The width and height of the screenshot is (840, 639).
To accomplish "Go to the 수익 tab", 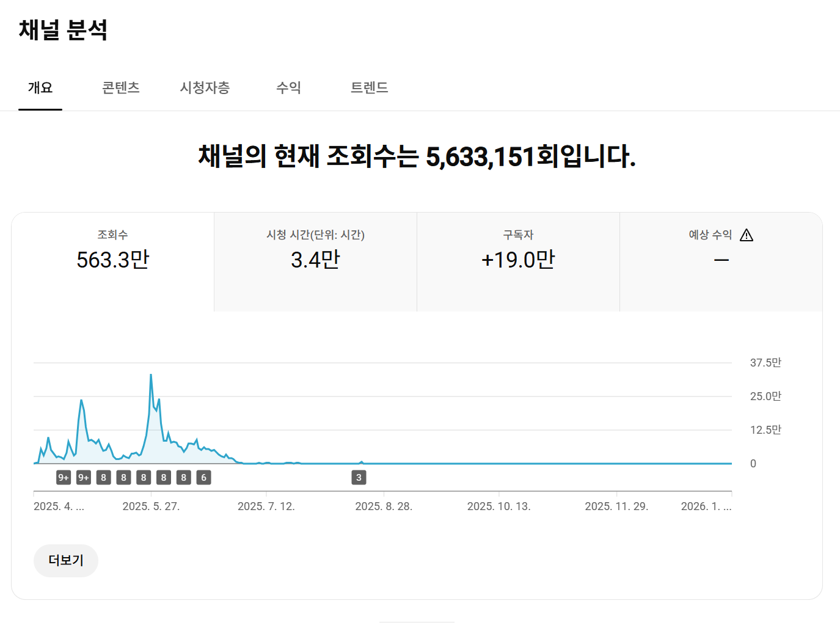I will click(288, 88).
